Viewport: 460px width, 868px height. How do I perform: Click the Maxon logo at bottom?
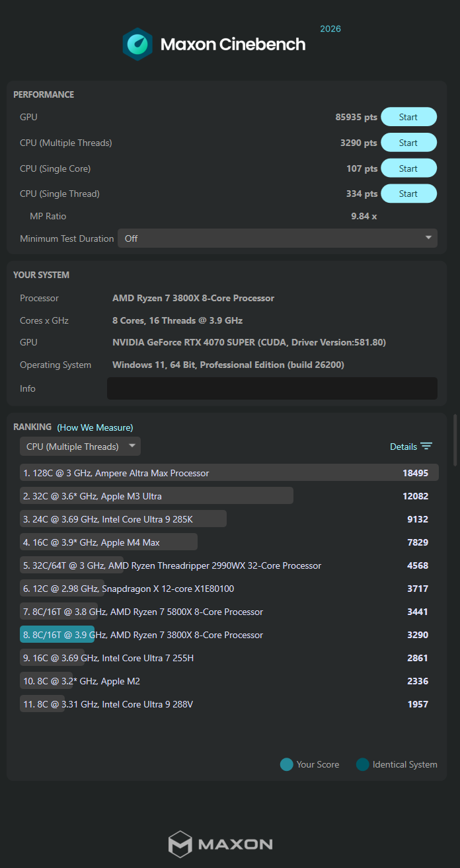[x=220, y=844]
